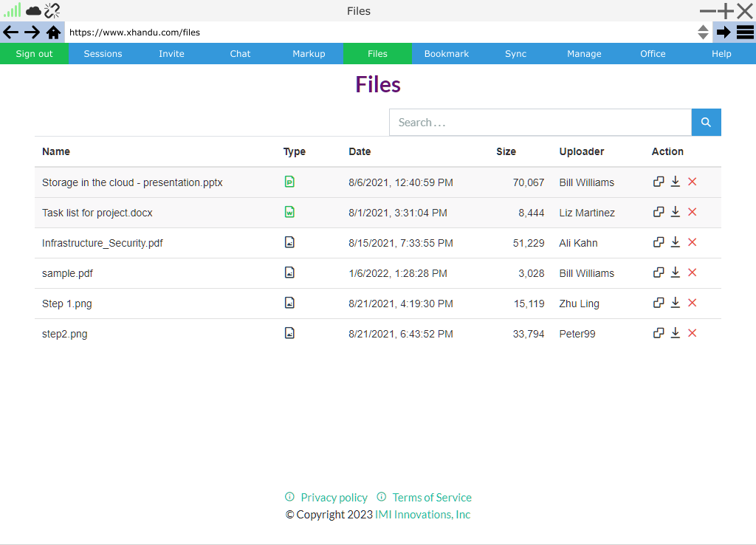756x545 pixels.
Task: Click the Sign out button
Action: [34, 54]
